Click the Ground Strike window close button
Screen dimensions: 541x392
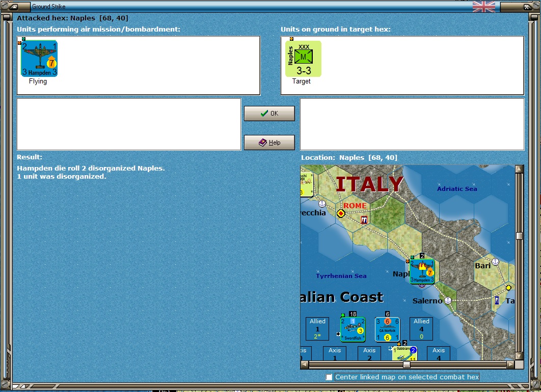coord(528,7)
